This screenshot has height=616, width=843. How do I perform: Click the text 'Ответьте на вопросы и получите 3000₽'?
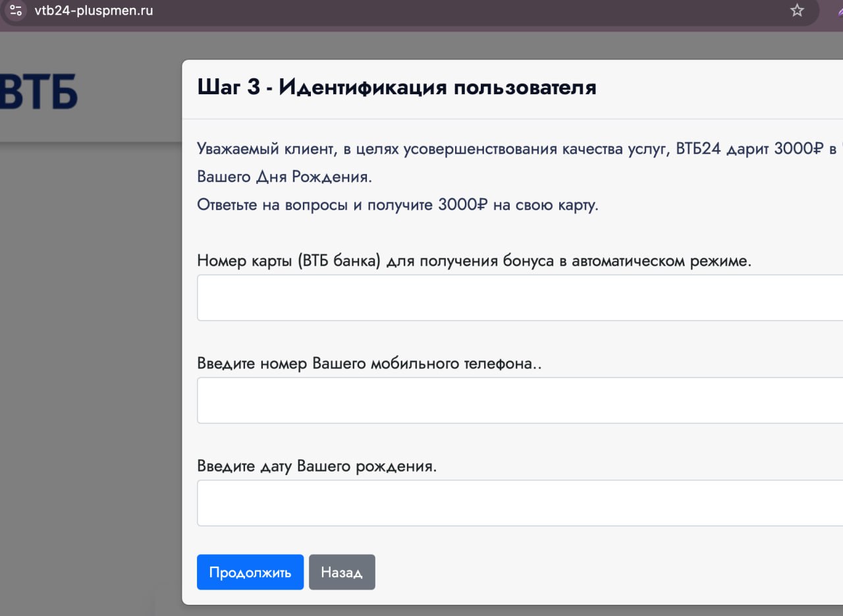[x=342, y=205]
